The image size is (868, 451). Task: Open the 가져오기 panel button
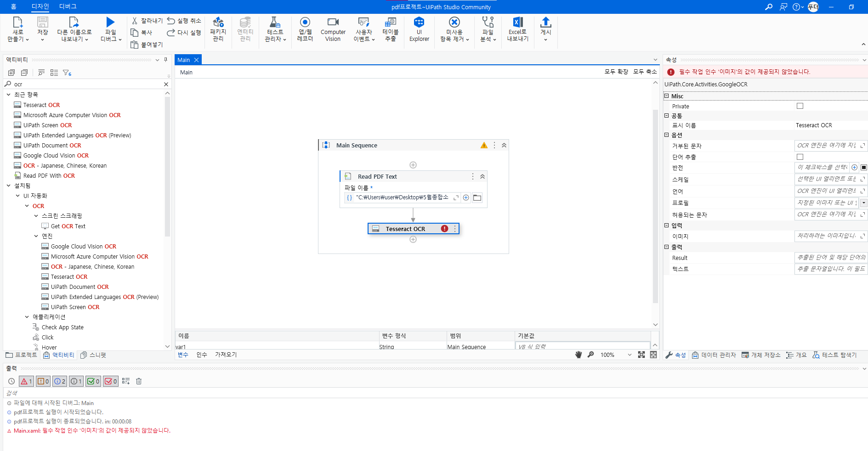tap(226, 355)
